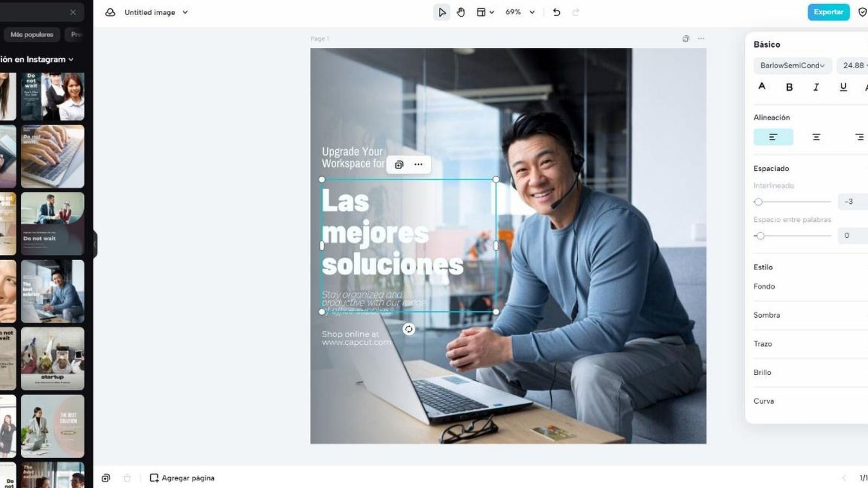
Task: Click Agregar página button
Action: [x=182, y=478]
